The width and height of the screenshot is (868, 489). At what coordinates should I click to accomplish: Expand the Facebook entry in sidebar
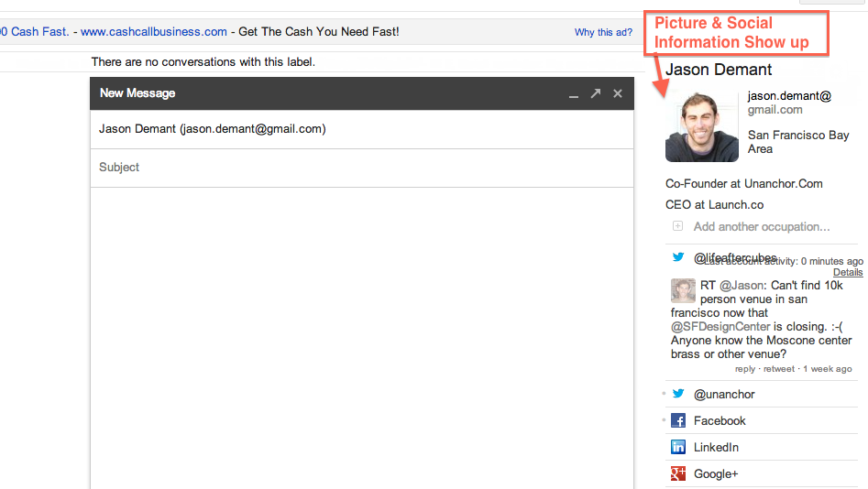point(720,421)
